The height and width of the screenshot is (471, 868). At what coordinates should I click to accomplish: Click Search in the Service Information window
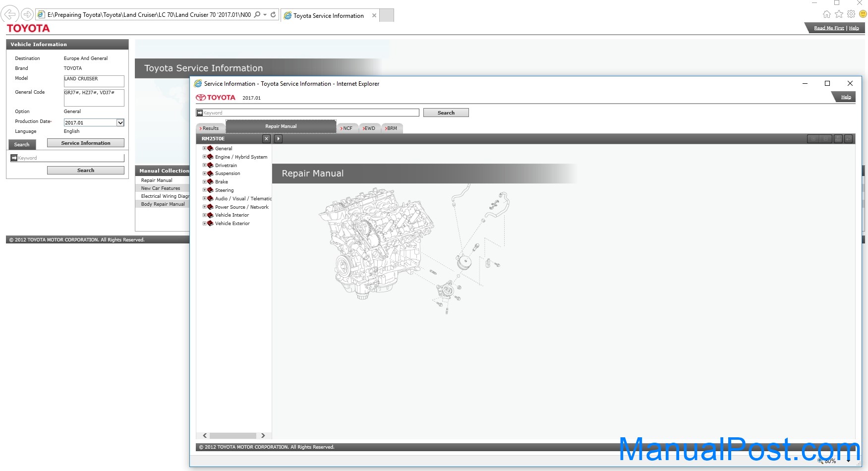(446, 113)
